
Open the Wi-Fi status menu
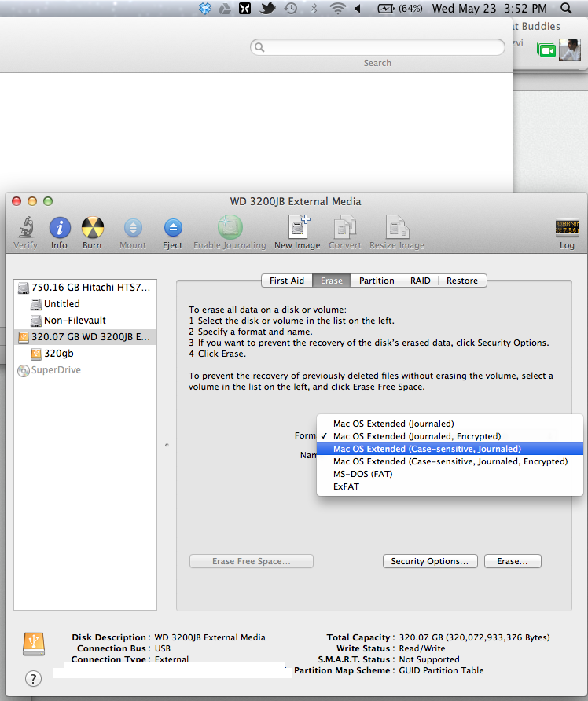pyautogui.click(x=337, y=8)
